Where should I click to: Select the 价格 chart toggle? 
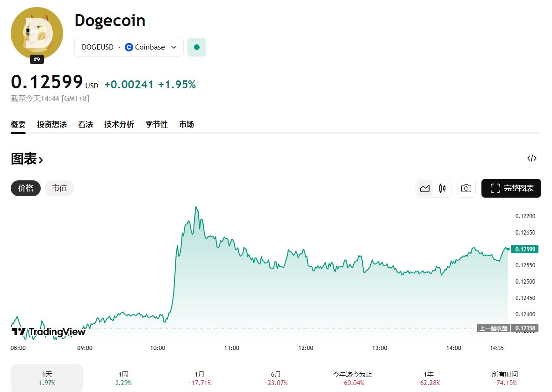[26, 188]
